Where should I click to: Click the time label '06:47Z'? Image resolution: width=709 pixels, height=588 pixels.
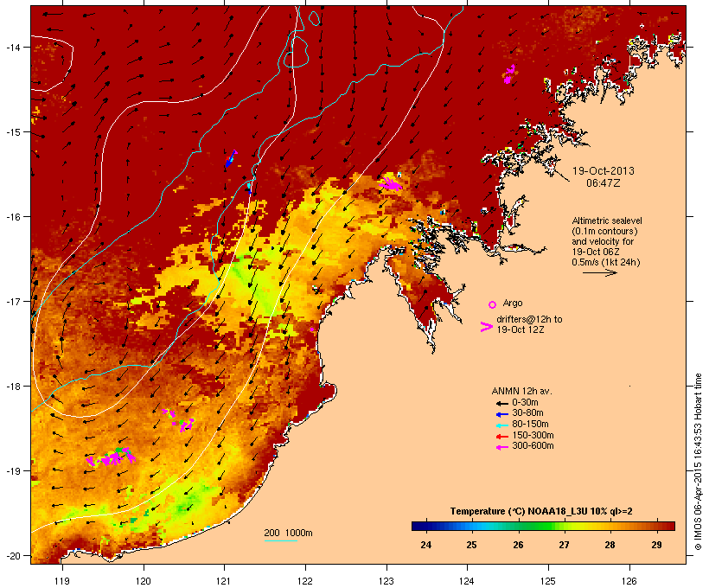tap(604, 183)
